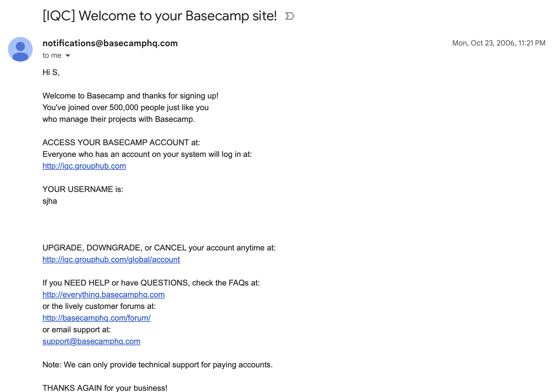
Task: Click the "Hi S," greeting line
Action: [x=51, y=72]
